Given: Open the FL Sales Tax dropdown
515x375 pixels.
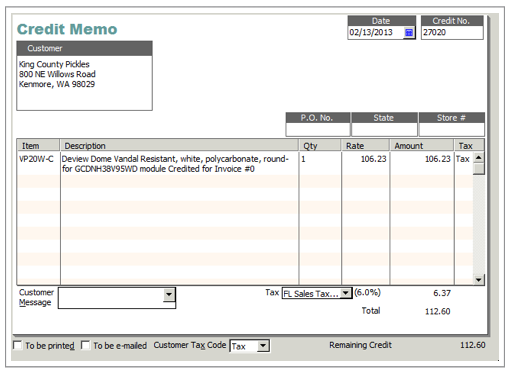Looking at the screenshot, I should pyautogui.click(x=346, y=293).
